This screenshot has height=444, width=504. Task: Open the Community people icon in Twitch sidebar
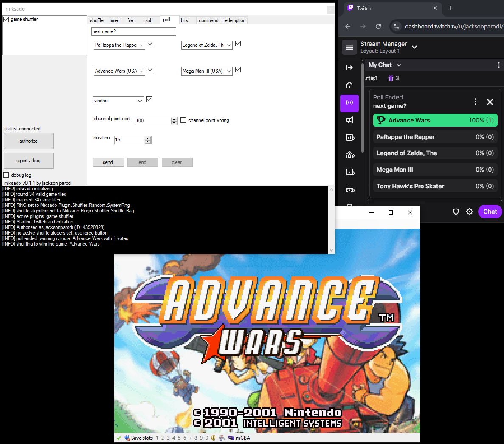[350, 155]
